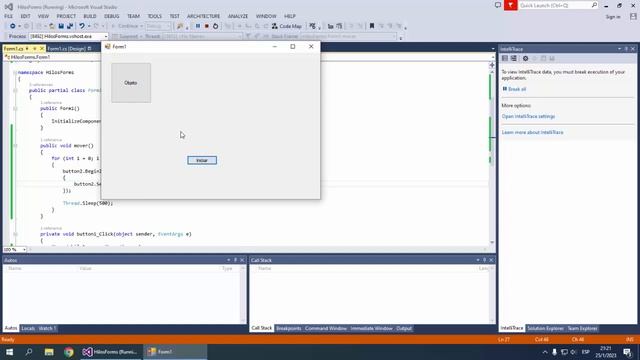Click Open IntelliTrace settings link
Screen dimensions: 640x360
coord(528,116)
